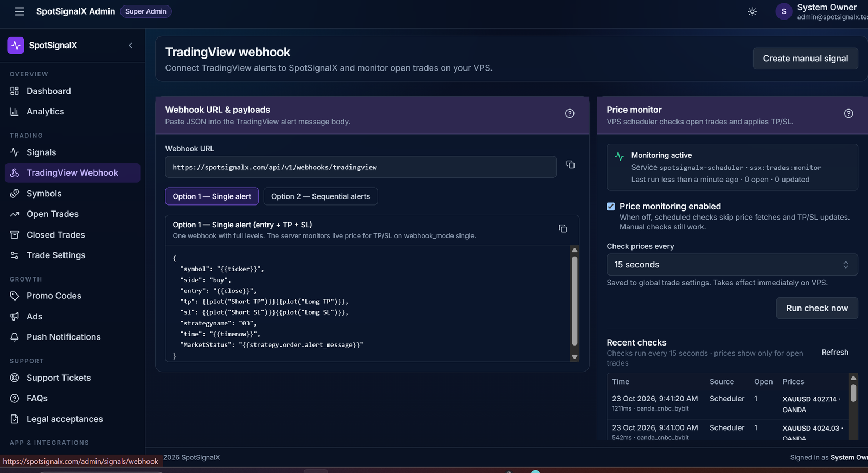This screenshot has height=473, width=868.
Task: Uncheck Price monitoring enabled checkbox
Action: click(x=611, y=207)
